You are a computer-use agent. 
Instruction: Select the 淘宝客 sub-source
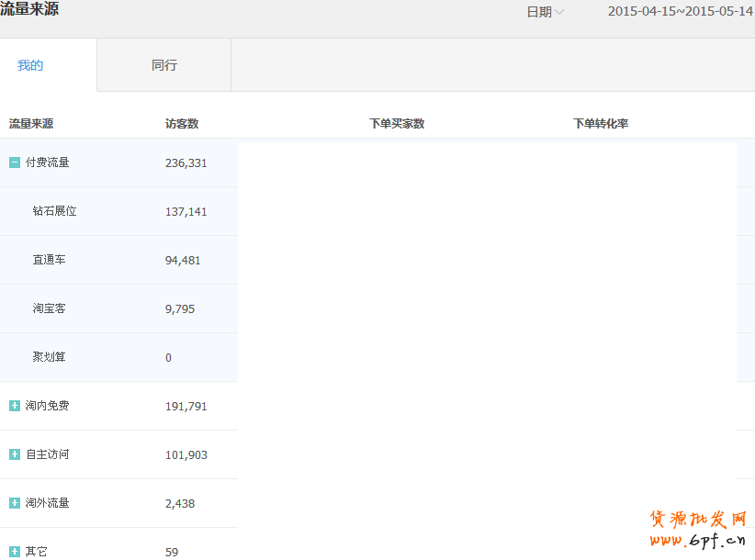point(50,308)
